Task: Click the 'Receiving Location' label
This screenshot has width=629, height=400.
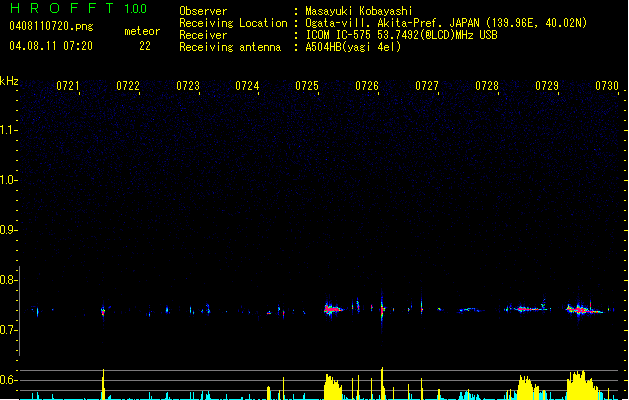Action: (x=233, y=23)
